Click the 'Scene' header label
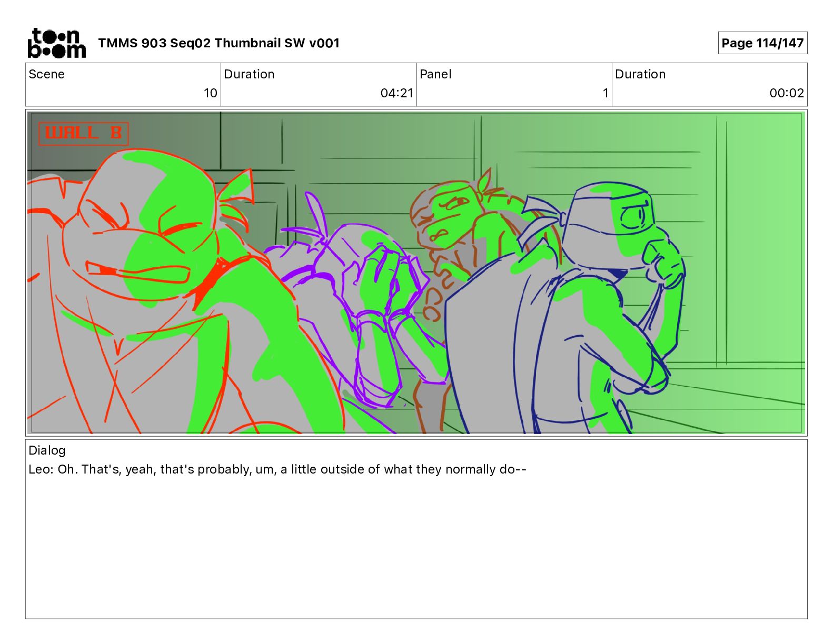Screen dimensions: 834x644 (46, 74)
